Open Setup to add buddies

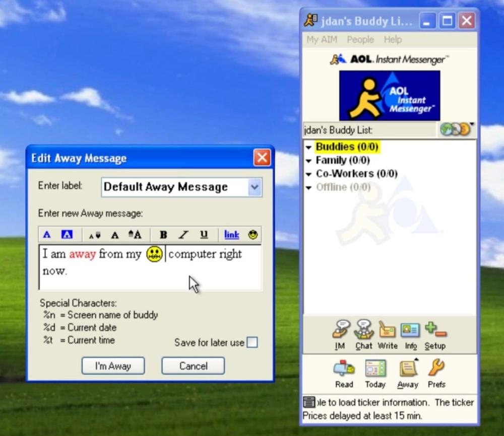tap(434, 330)
